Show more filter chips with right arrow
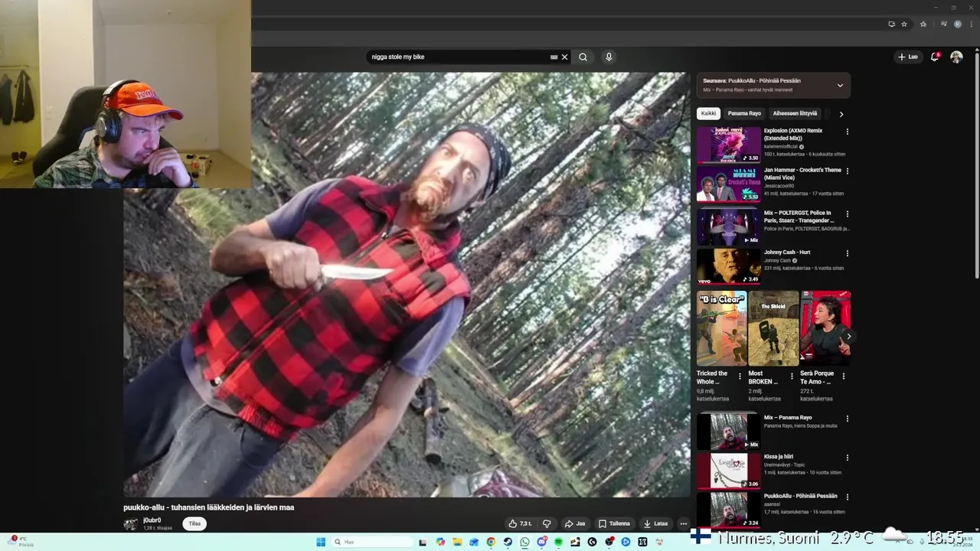The image size is (980, 551). (x=841, y=114)
